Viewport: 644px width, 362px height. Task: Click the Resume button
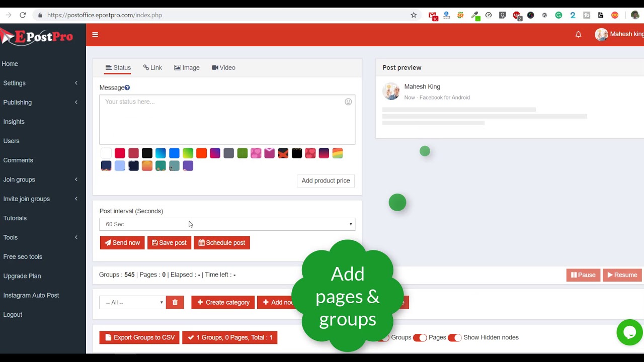622,275
